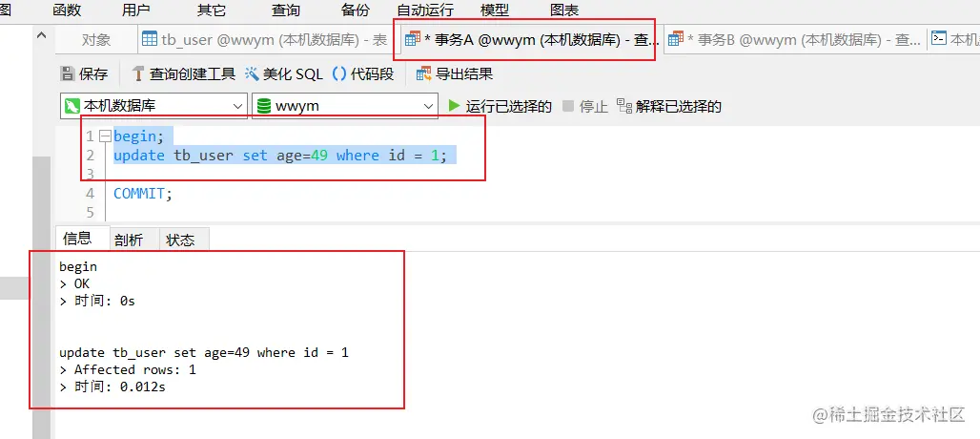This screenshot has height=439, width=980.
Task: Open the Query Builder tool (查询创建工具)
Action: tap(139, 73)
